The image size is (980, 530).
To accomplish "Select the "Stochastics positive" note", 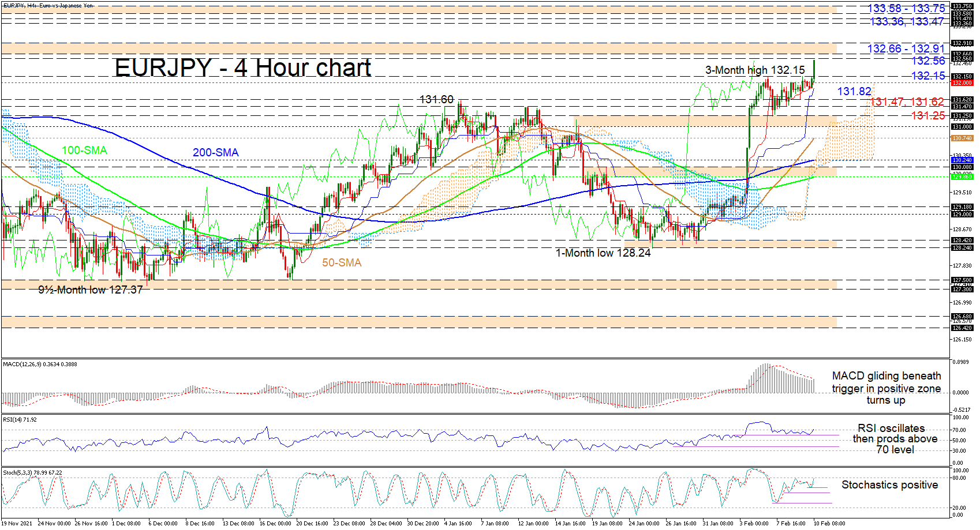I will pos(889,484).
